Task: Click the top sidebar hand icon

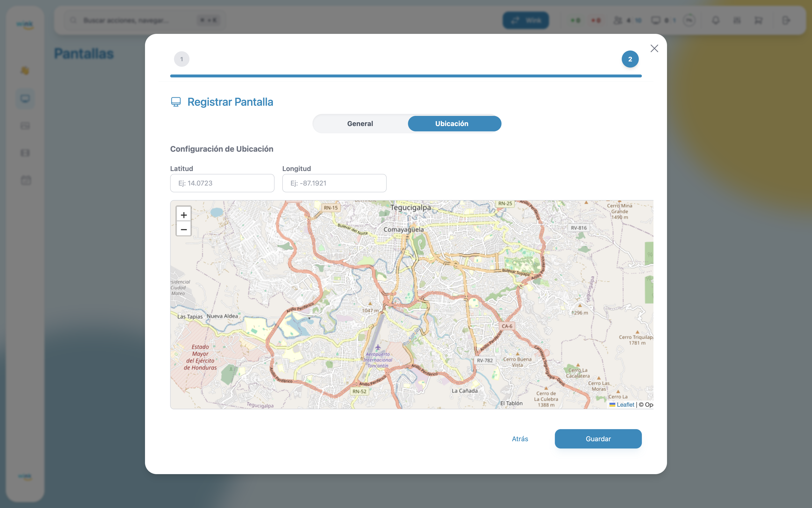Action: click(25, 71)
